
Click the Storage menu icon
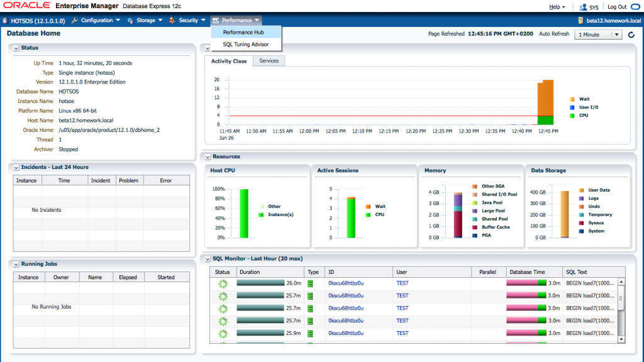click(x=130, y=21)
